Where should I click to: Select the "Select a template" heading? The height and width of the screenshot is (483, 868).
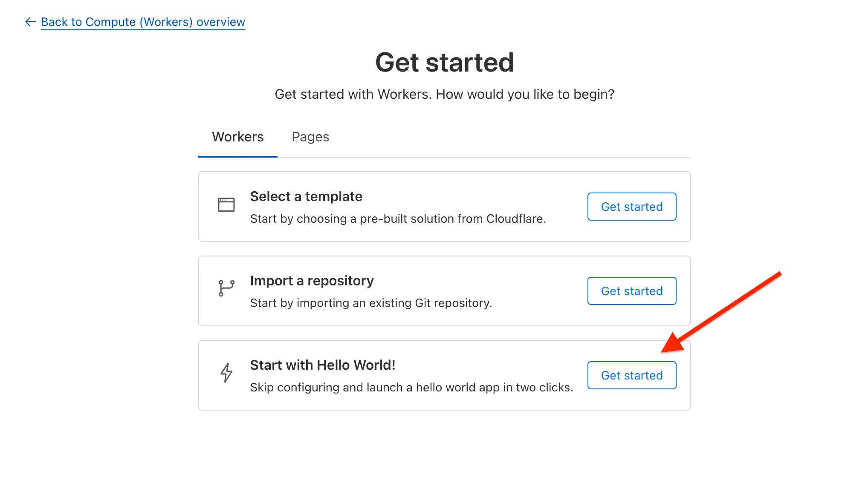point(306,196)
